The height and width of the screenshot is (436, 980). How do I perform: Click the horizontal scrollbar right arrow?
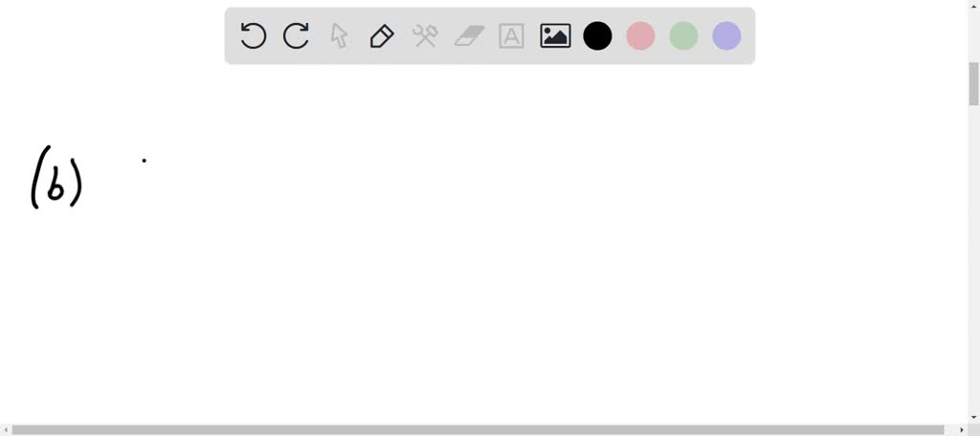click(x=962, y=430)
